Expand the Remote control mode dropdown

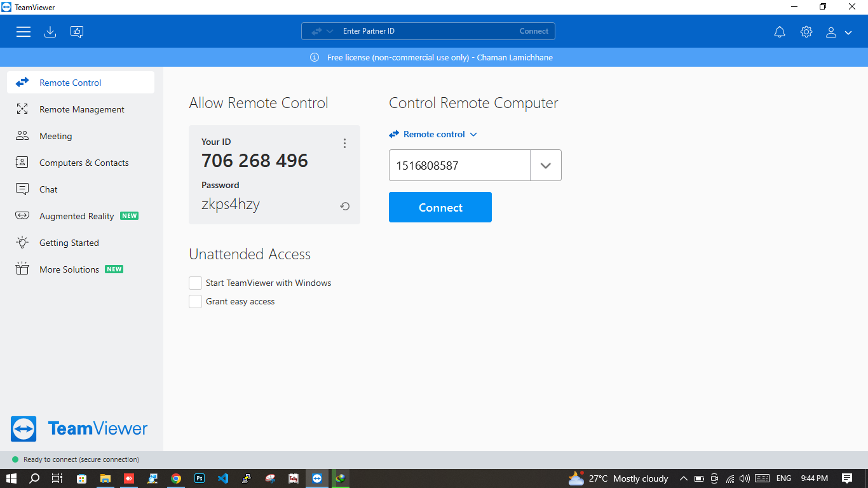pyautogui.click(x=433, y=134)
